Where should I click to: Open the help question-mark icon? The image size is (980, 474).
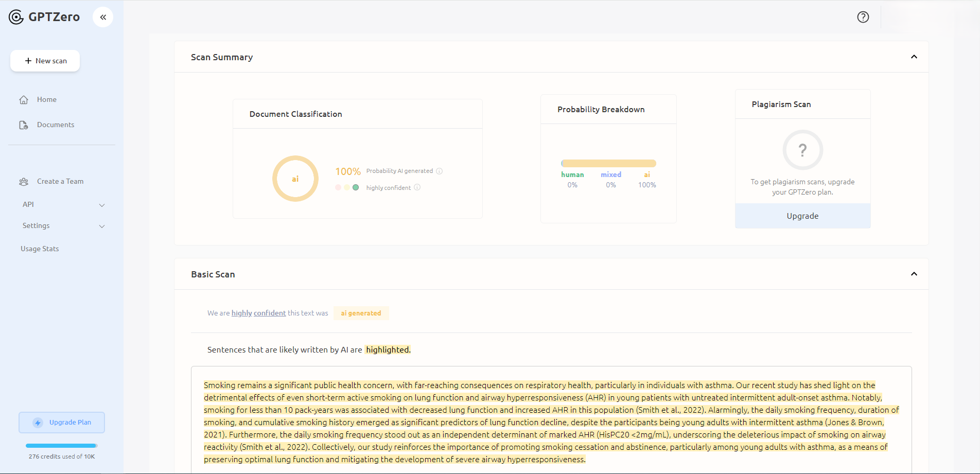863,17
